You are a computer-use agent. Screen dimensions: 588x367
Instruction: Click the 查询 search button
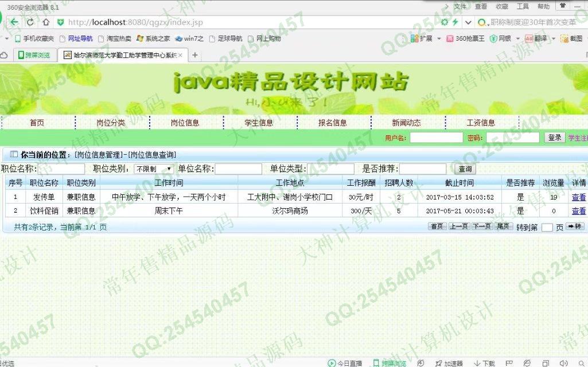point(465,169)
